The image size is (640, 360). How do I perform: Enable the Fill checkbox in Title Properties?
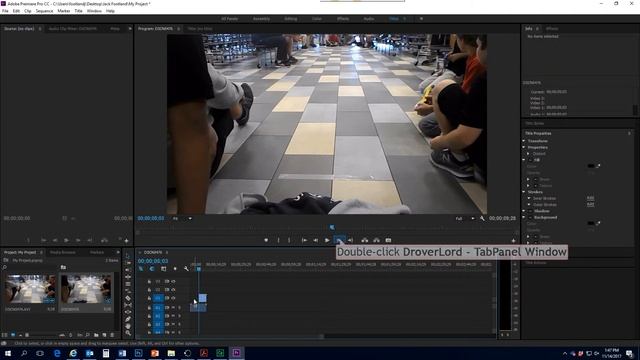click(530, 160)
